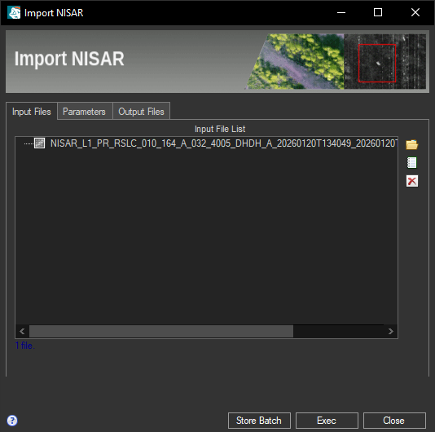Minimize the Import NISAR window
This screenshot has height=432, width=436.
point(341,13)
